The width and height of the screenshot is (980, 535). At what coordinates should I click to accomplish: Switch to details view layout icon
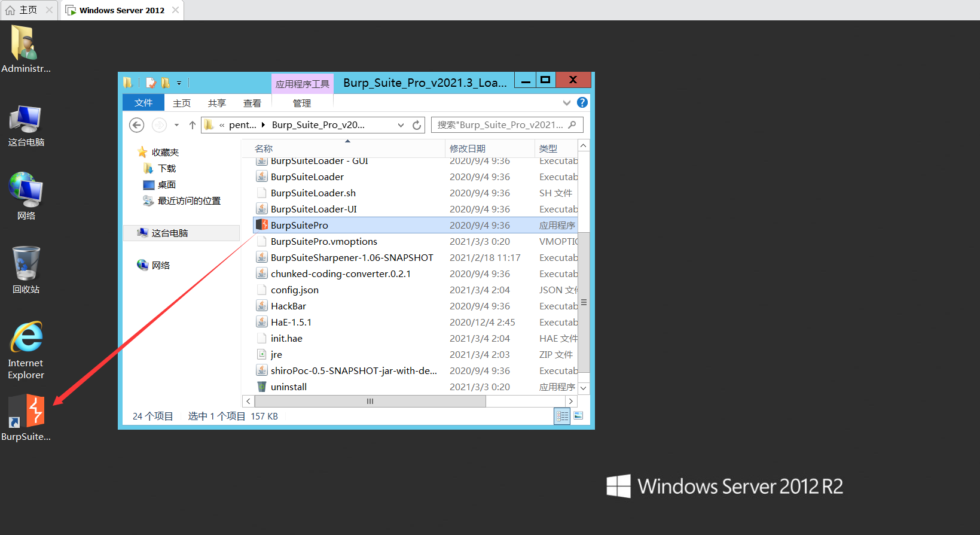(562, 416)
